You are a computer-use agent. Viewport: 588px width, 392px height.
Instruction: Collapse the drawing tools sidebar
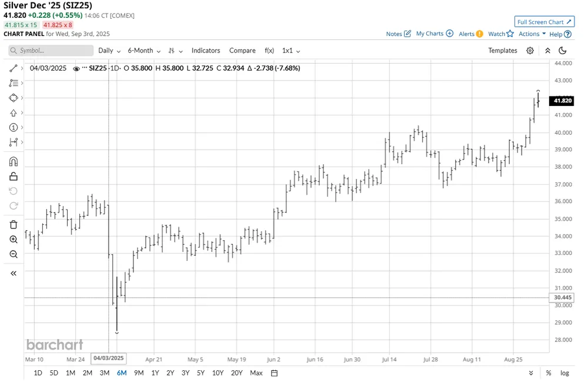13,273
